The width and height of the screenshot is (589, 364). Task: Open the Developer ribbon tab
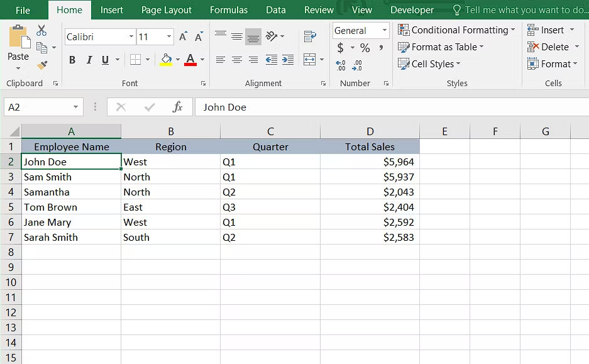click(x=412, y=10)
